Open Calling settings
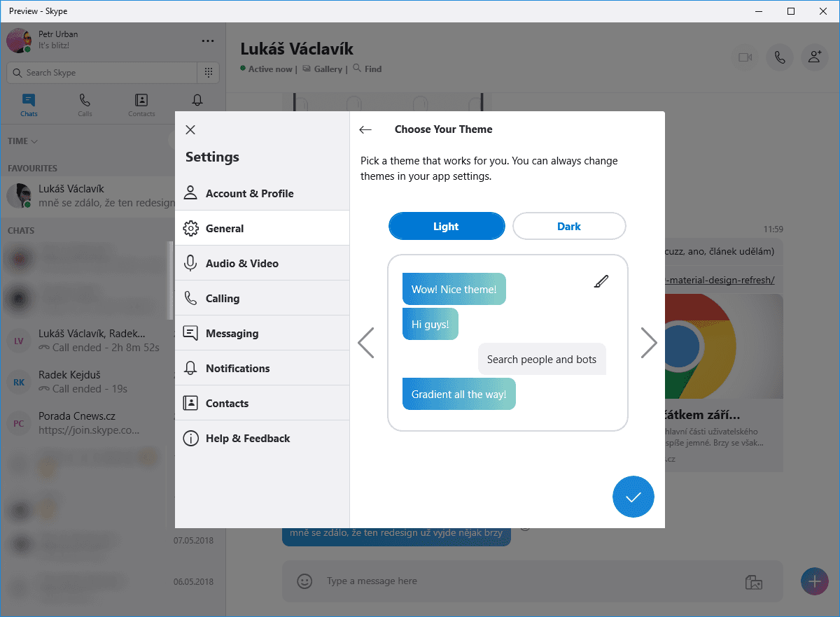This screenshot has height=617, width=840. 262,298
